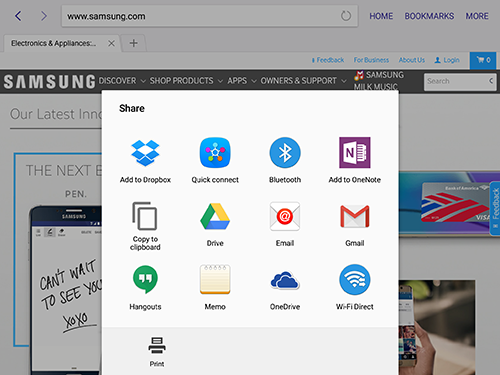
Task: Share page via Add to Dropbox icon
Action: click(145, 153)
